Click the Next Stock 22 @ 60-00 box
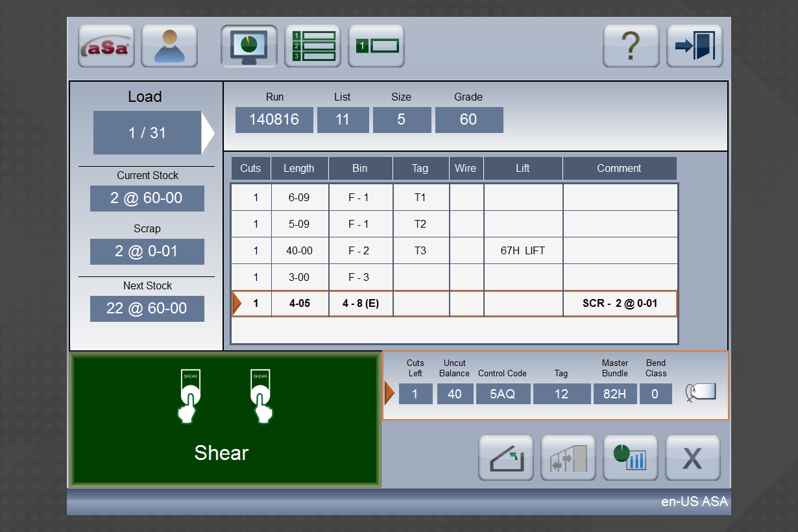Viewport: 798px width, 532px height. (x=147, y=309)
